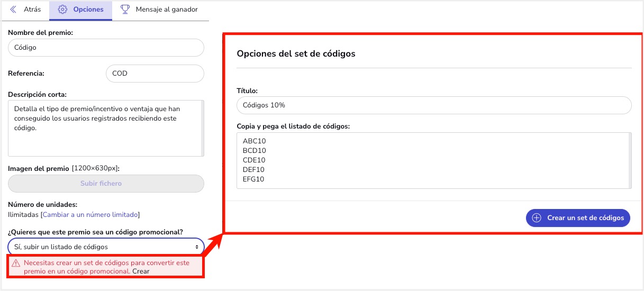Screen dimensions: 644x291
Task: Click the Referencia field containing COD
Action: tap(155, 74)
